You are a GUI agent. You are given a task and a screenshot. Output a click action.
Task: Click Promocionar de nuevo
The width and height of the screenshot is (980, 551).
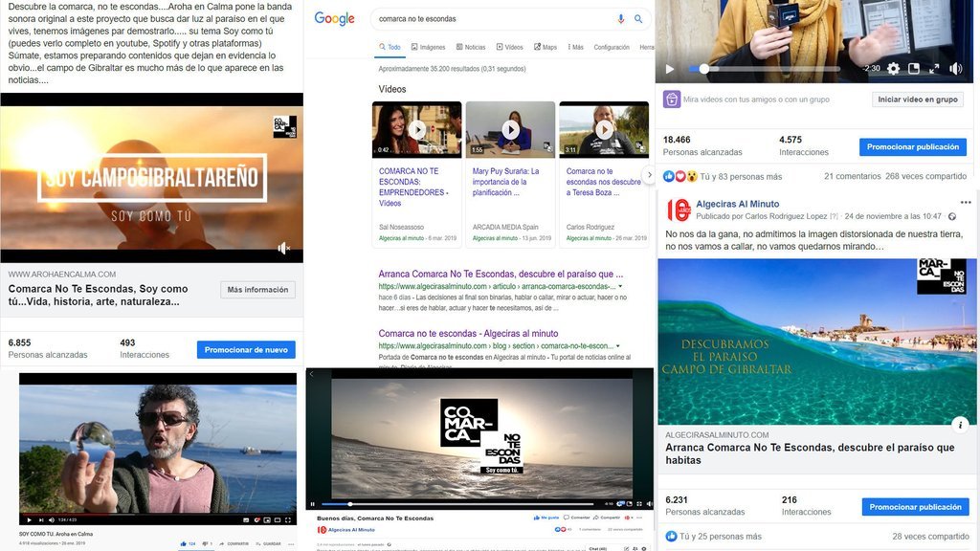click(x=246, y=350)
